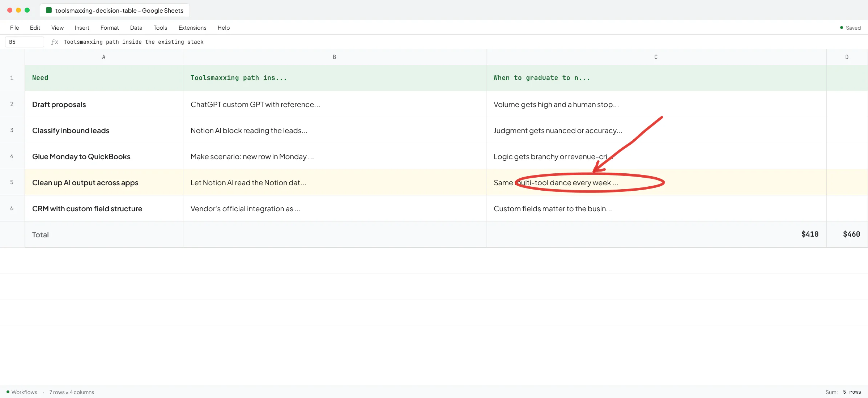Select row 5 header
Viewport: 868px width, 398px height.
tap(12, 182)
